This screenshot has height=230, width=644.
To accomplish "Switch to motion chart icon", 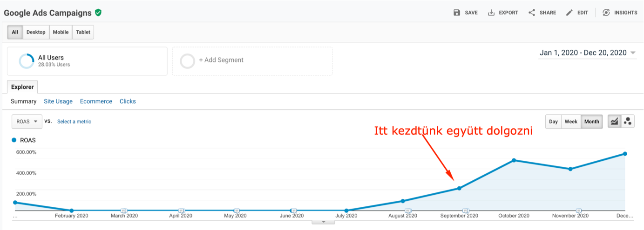I will [628, 122].
